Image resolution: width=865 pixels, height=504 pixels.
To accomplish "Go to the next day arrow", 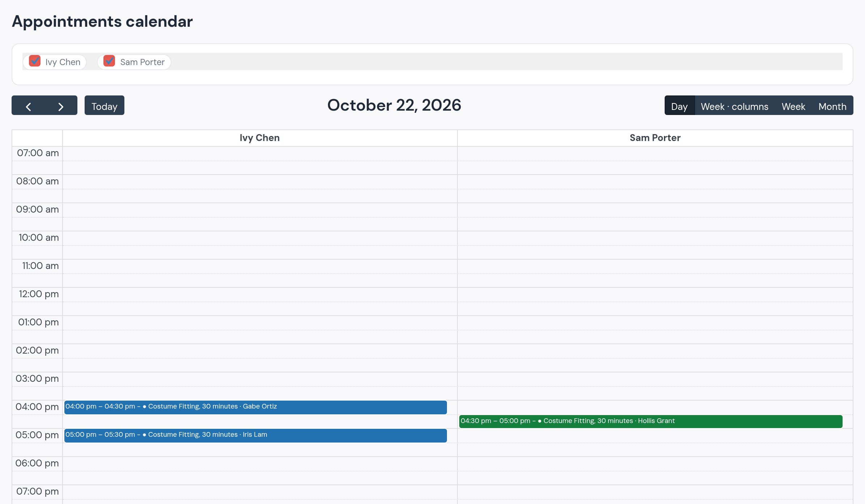I will [x=61, y=106].
